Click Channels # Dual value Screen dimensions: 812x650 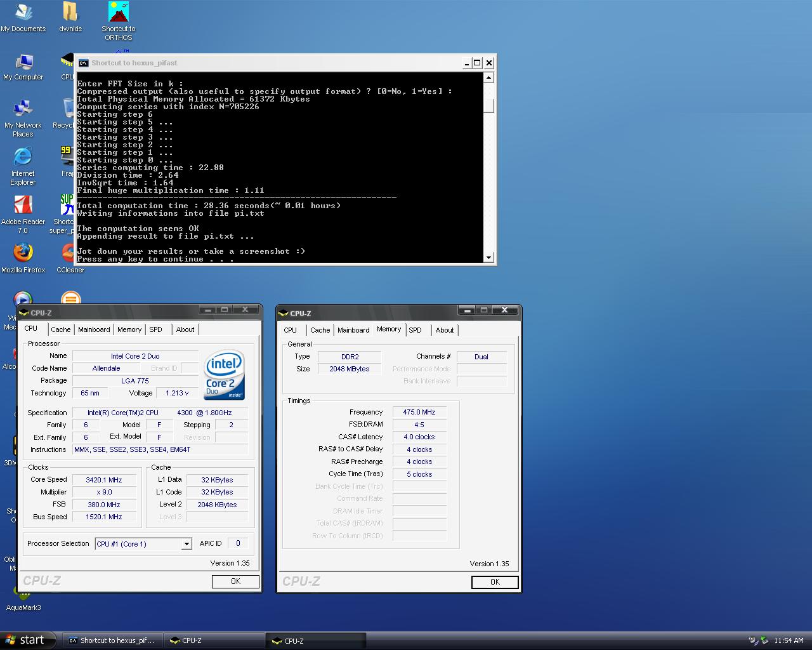[x=481, y=357]
